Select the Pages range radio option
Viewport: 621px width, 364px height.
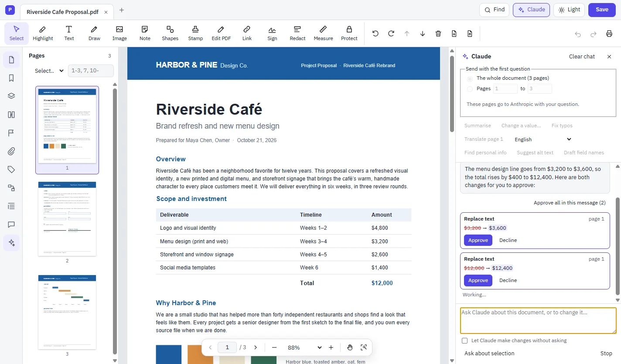click(x=470, y=89)
